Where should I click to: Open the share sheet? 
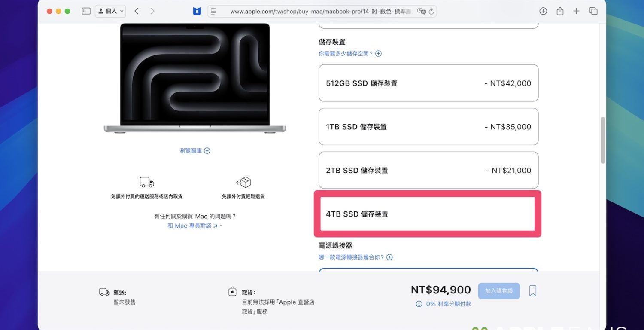click(560, 11)
